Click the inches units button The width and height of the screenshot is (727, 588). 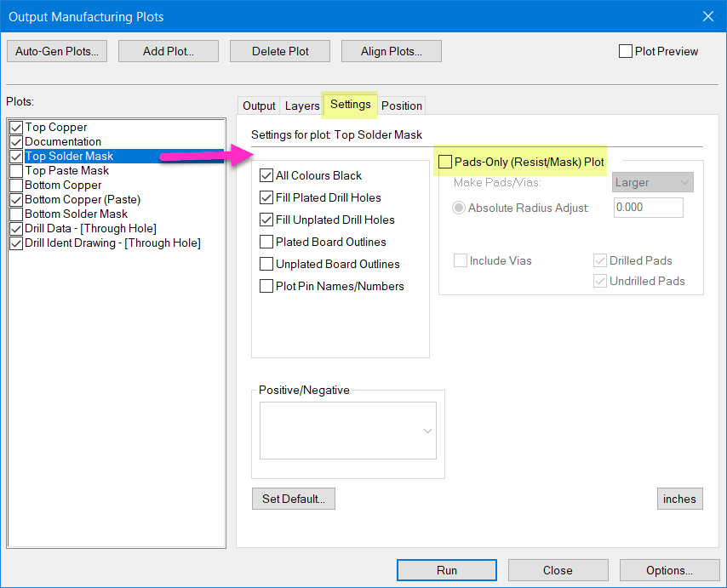[x=679, y=499]
